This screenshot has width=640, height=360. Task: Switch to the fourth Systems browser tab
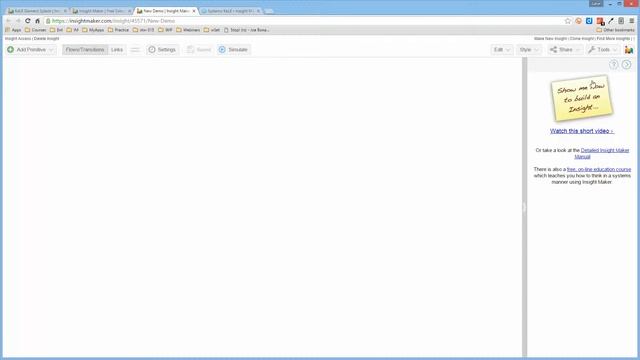click(x=231, y=11)
